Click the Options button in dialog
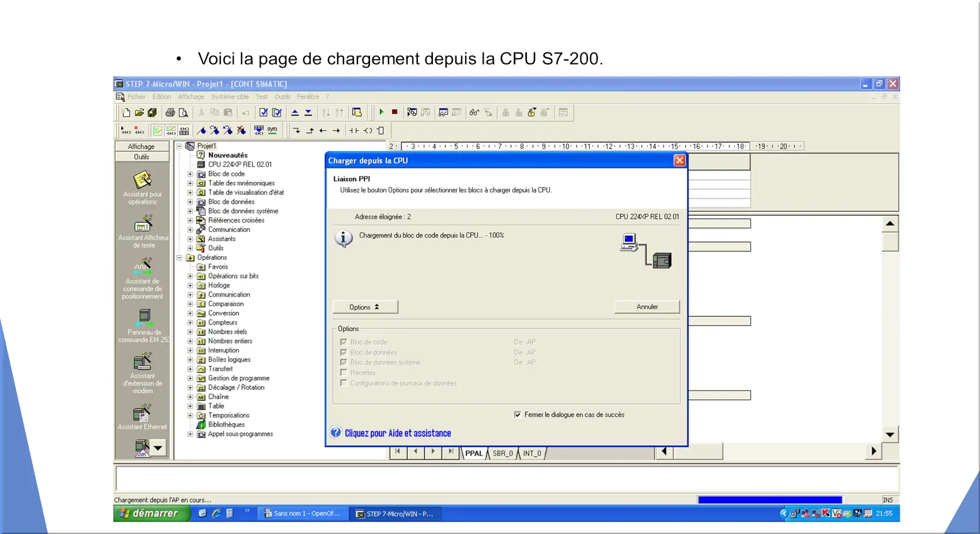Screen dimensions: 980x534 click(x=365, y=307)
